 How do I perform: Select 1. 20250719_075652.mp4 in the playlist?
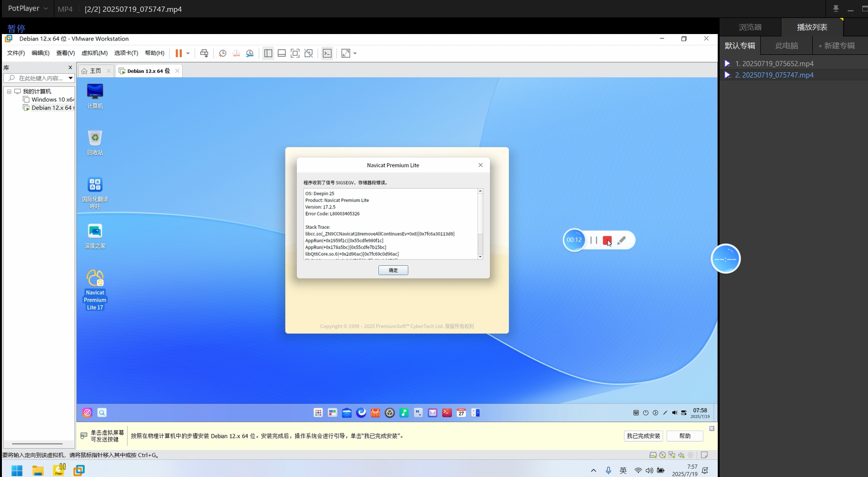[x=774, y=63]
